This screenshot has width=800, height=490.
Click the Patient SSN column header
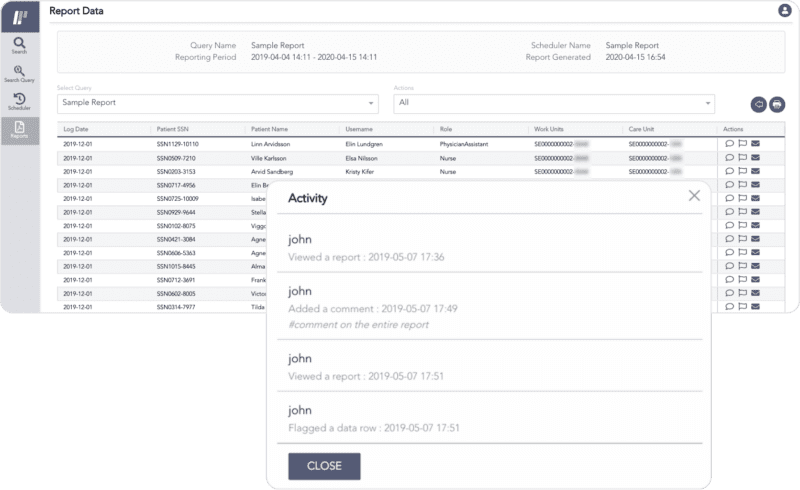point(174,130)
